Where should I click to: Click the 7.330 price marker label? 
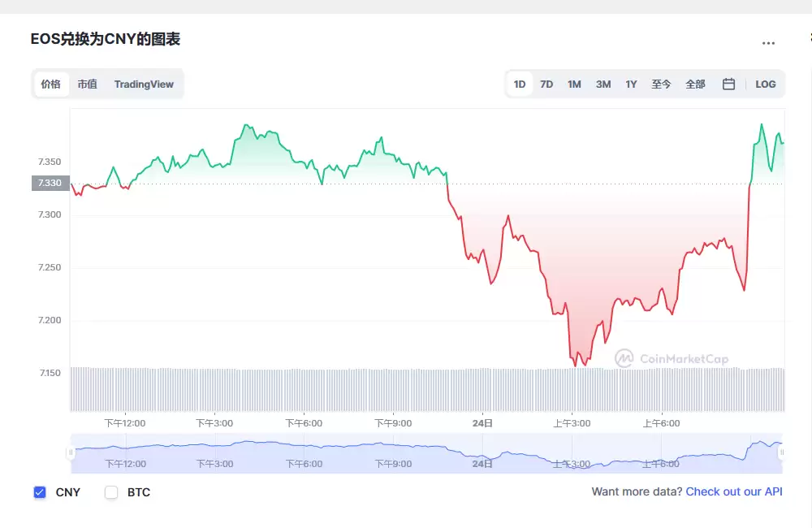pyautogui.click(x=50, y=183)
